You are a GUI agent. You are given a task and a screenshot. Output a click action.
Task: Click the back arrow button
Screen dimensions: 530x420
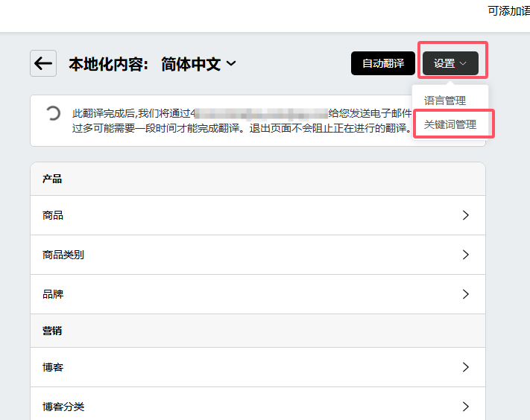pyautogui.click(x=43, y=63)
